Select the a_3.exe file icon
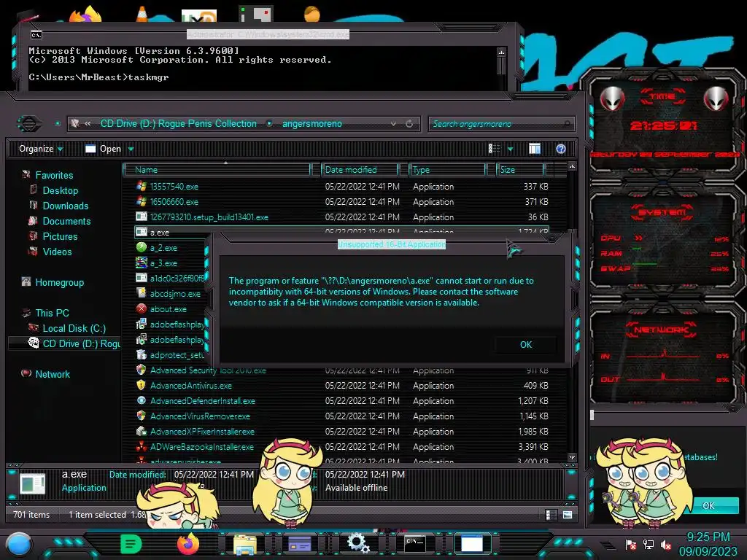Screen dimensions: 747x560 141,262
